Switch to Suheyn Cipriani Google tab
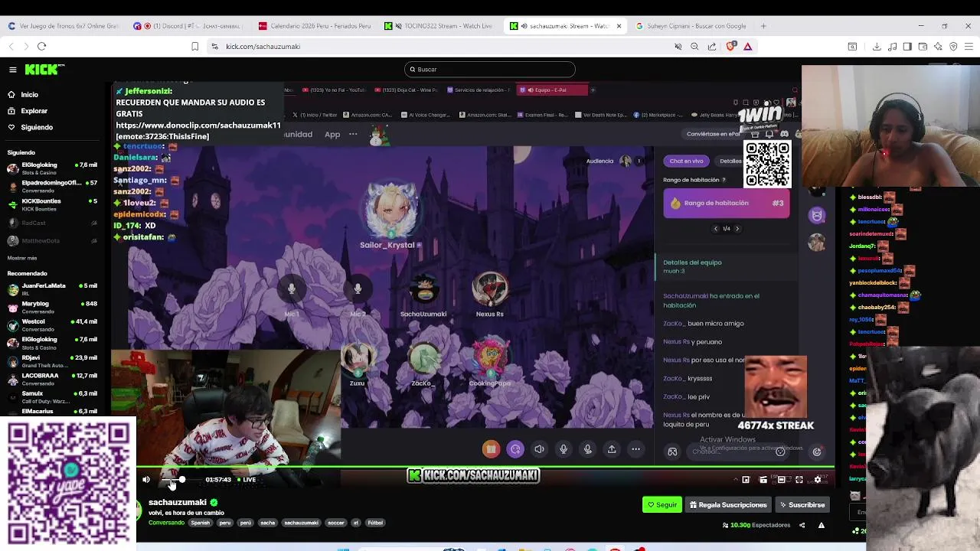Screen dimensions: 980x551 pos(693,26)
